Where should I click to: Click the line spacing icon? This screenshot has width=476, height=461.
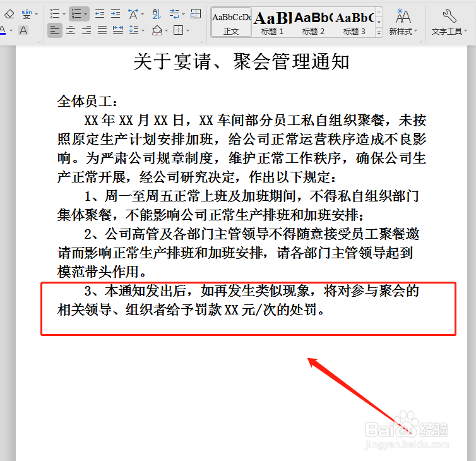tap(134, 30)
